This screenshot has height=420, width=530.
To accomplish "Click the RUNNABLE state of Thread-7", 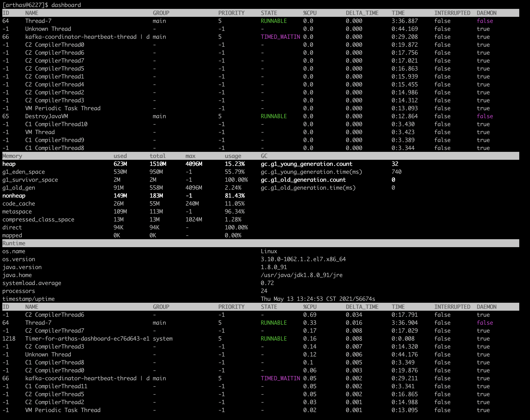I will 273,21.
